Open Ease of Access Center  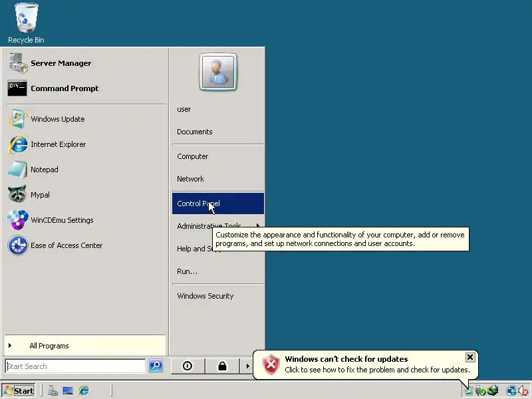85,245
